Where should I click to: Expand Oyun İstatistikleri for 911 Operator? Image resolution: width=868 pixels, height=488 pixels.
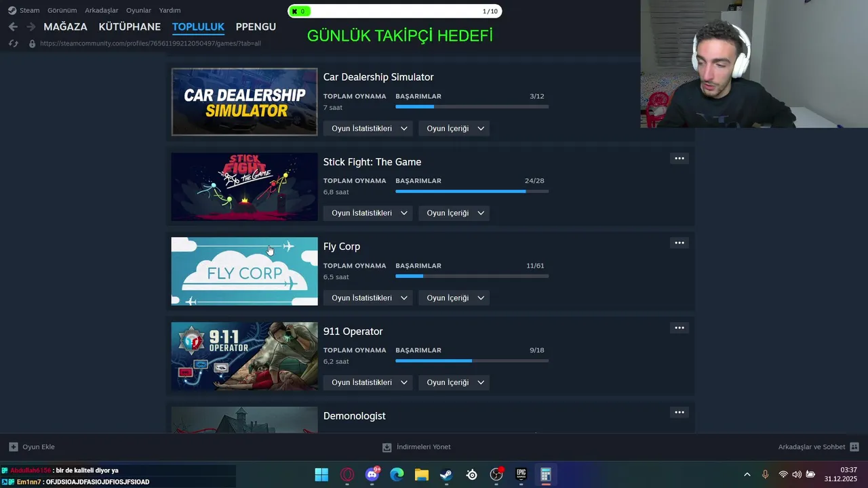click(x=370, y=382)
